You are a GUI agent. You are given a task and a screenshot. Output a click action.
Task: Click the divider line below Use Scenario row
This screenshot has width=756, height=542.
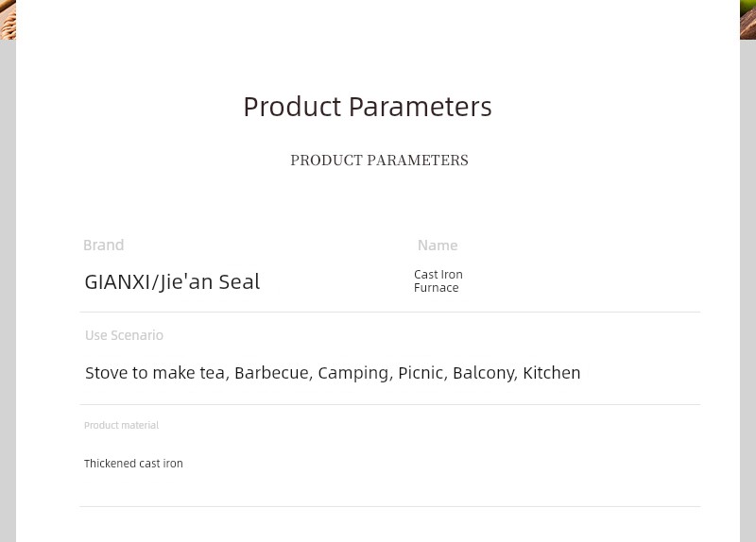click(389, 404)
